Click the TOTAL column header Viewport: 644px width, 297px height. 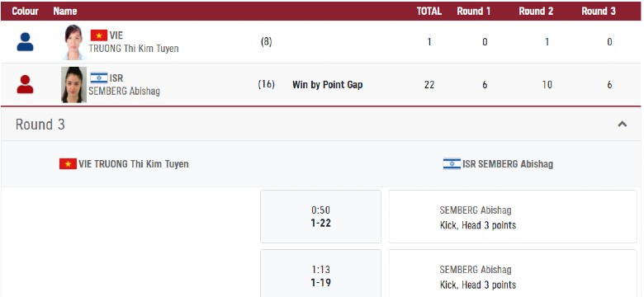429,11
